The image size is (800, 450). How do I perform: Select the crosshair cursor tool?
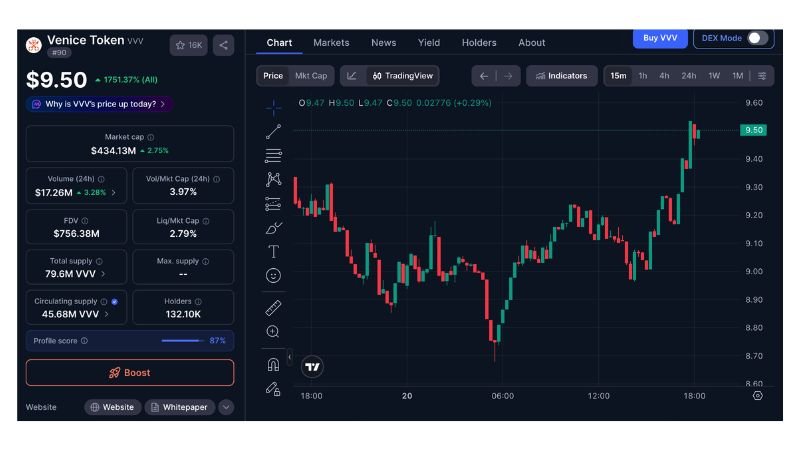click(273, 108)
